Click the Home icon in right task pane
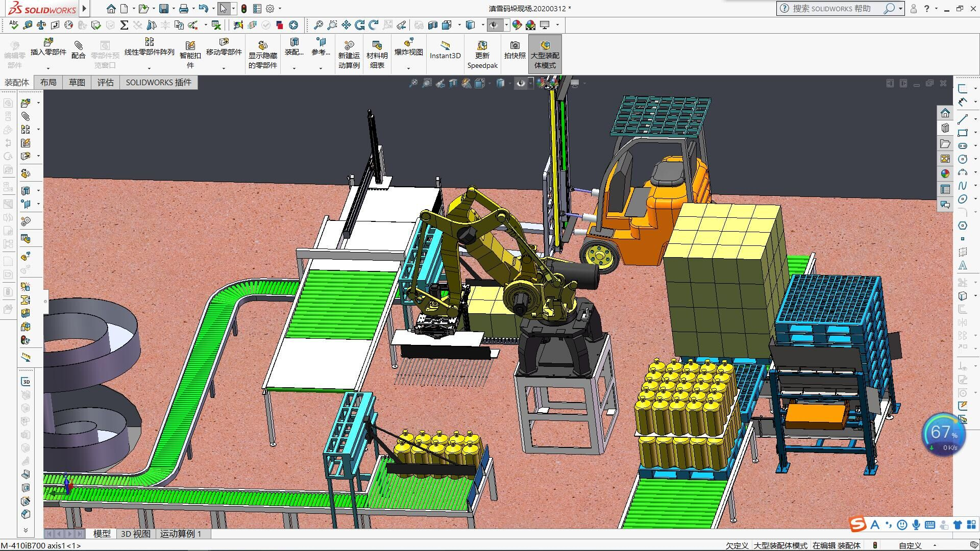The height and width of the screenshot is (551, 980). click(x=945, y=113)
